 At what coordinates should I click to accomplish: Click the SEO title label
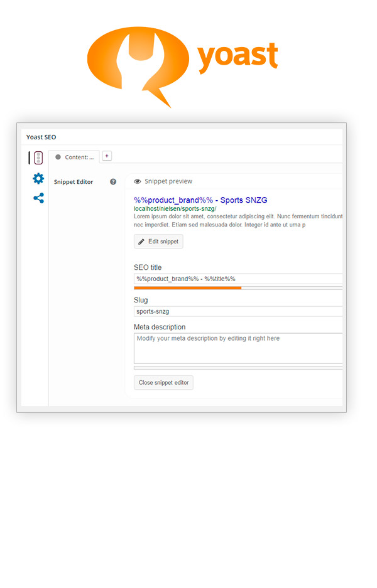tap(148, 267)
